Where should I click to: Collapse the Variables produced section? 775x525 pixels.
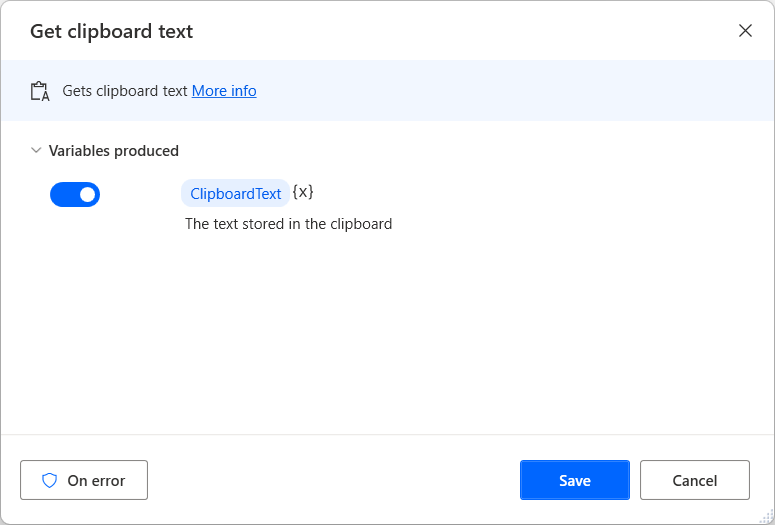point(36,150)
